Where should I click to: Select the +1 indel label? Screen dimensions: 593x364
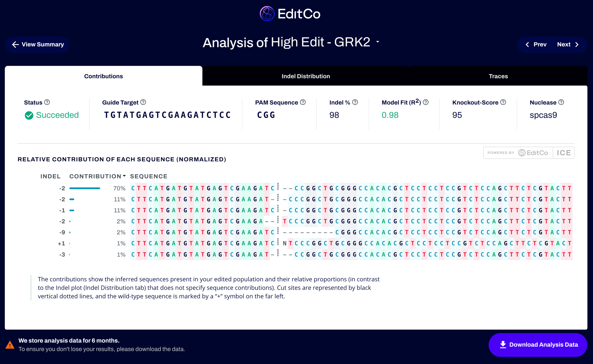[61, 244]
